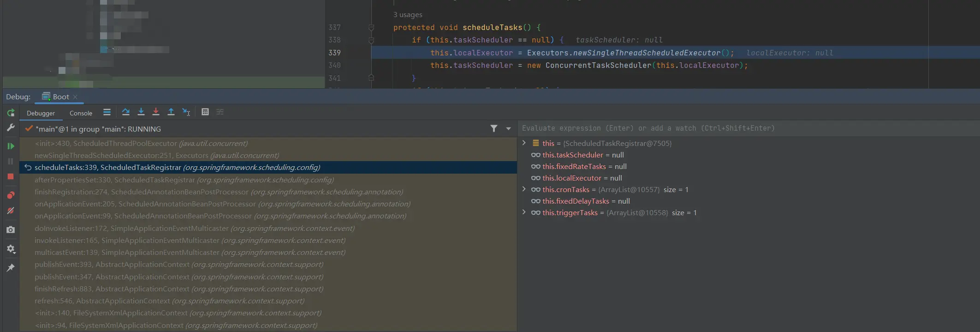The width and height of the screenshot is (980, 332).
Task: Focus the Evaluate expression input field
Action: click(x=748, y=128)
